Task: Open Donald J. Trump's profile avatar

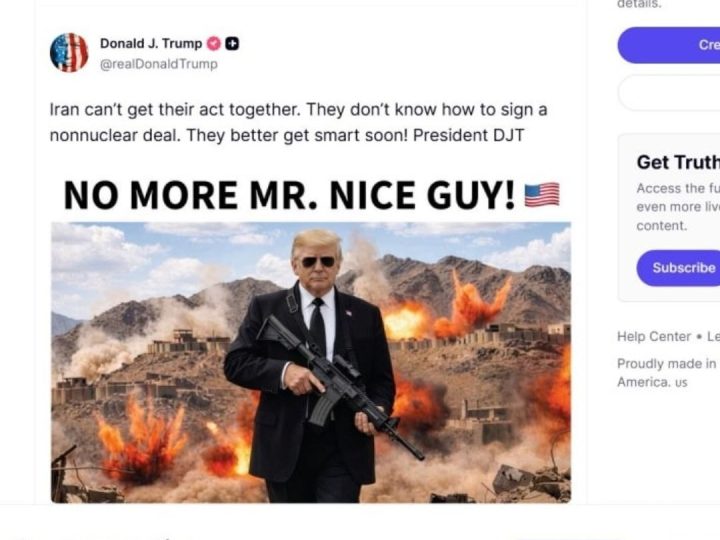Action: click(x=69, y=53)
